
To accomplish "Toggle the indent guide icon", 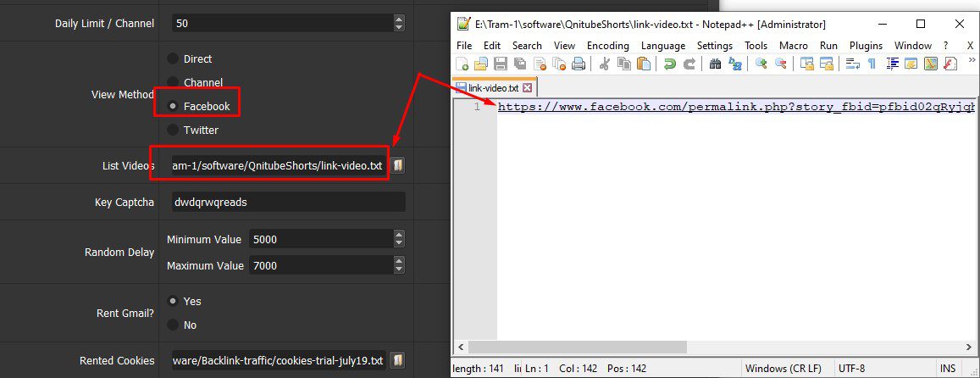I will pyautogui.click(x=893, y=64).
